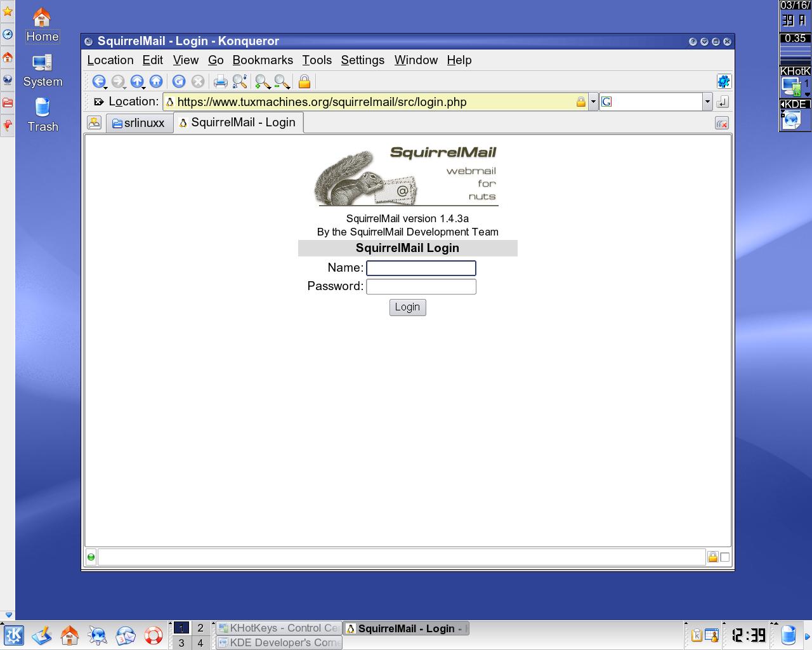Image resolution: width=812 pixels, height=650 pixels.
Task: Switch to KDE Developer's Corner taskbar entry
Action: tap(279, 642)
